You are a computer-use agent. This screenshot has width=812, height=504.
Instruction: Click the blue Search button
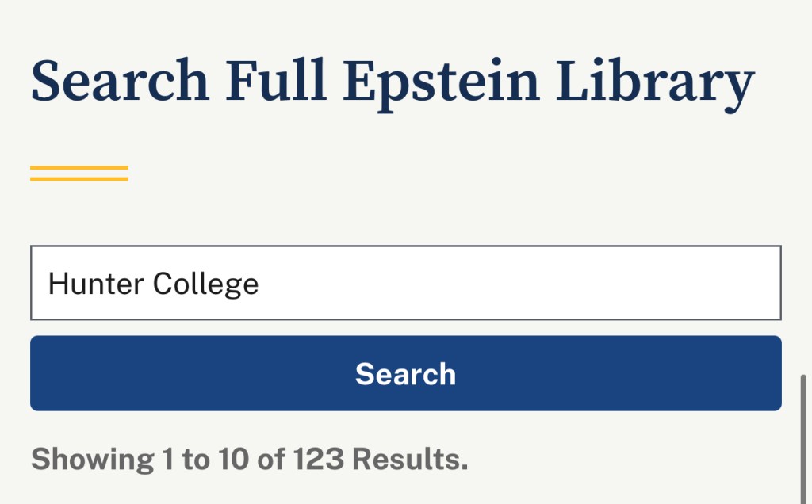tap(405, 373)
